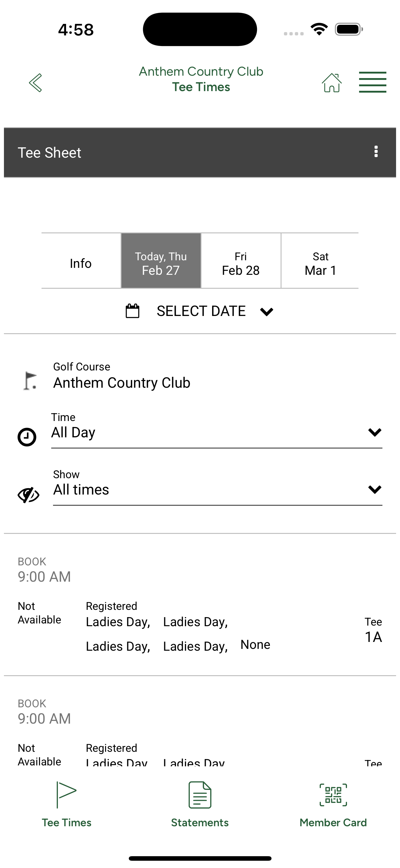Open the Time All Day dropdown

pos(217,431)
